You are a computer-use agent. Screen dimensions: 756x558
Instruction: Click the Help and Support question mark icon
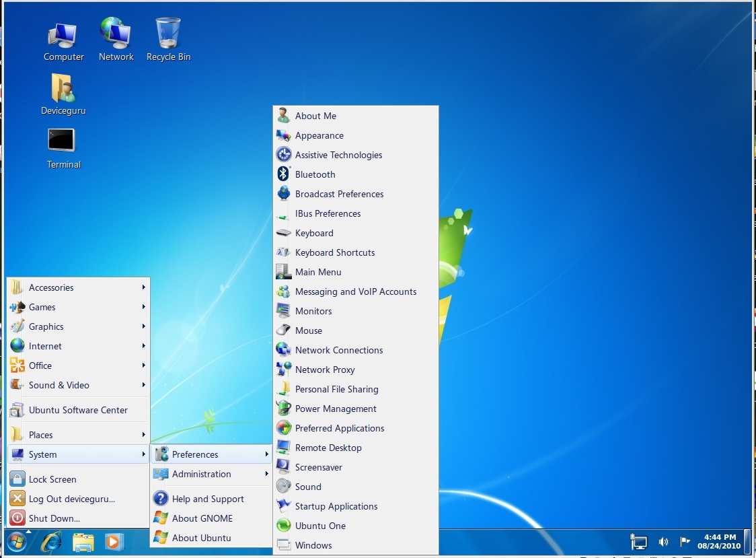click(x=161, y=499)
